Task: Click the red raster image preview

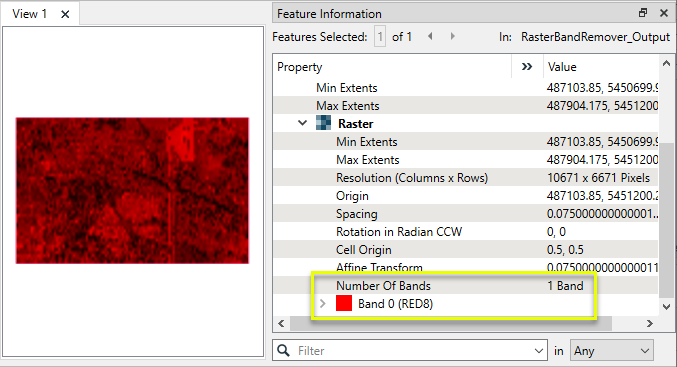Action: click(133, 190)
